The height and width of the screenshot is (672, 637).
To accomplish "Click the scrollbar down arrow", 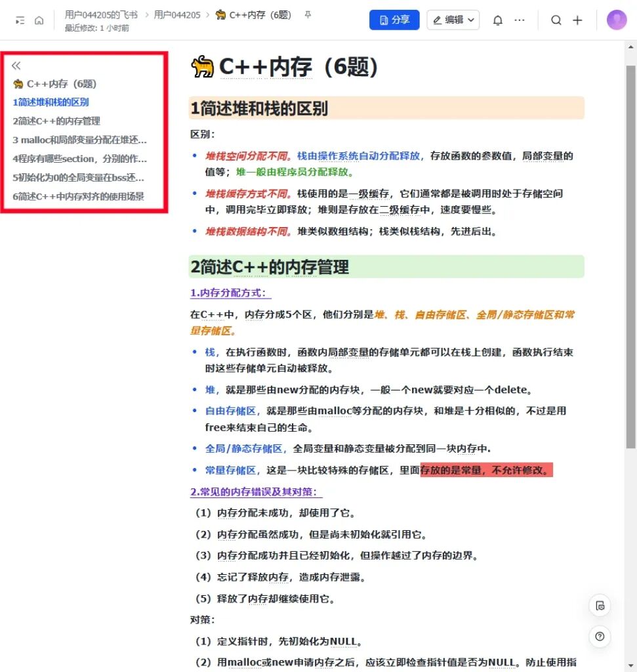I will (630, 665).
